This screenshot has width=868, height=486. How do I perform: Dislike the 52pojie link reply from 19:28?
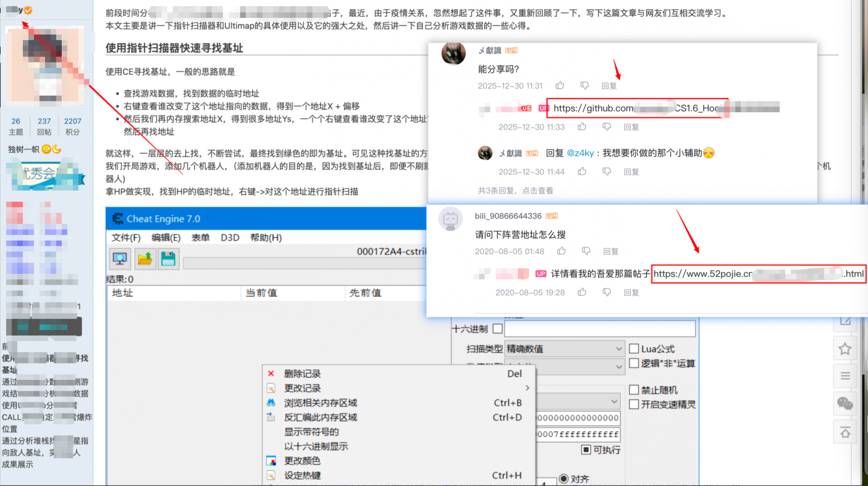607,292
